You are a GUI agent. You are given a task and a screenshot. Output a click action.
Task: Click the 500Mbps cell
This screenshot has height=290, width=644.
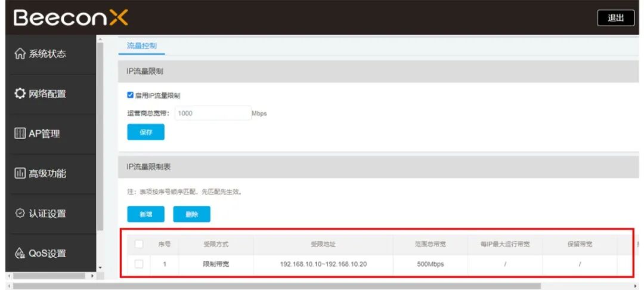[x=430, y=264]
